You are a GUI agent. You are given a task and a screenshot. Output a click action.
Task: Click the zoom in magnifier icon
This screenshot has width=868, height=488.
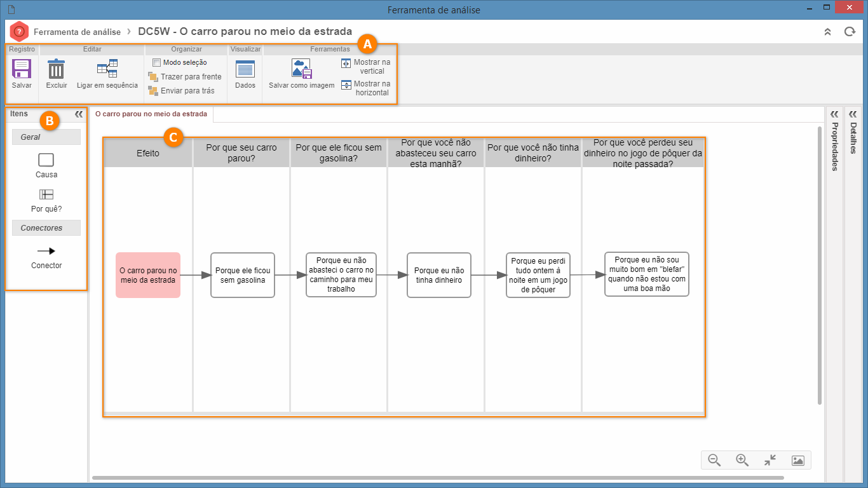tap(742, 460)
